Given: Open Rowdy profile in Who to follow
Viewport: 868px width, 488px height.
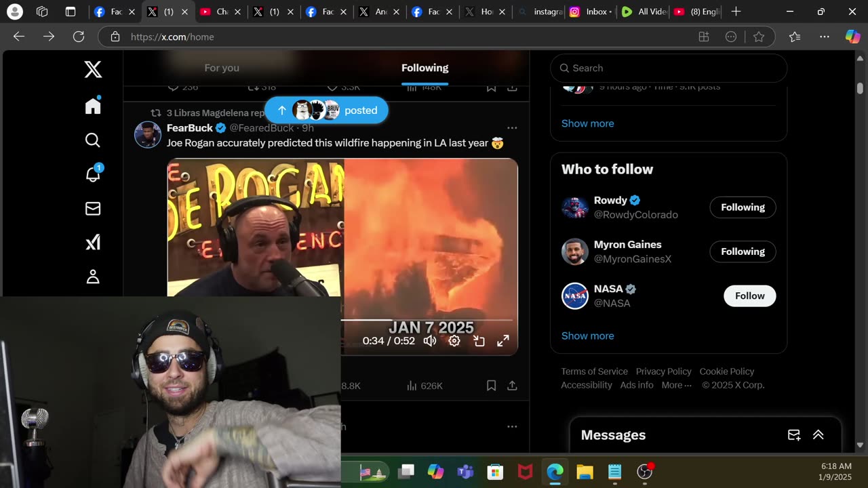Looking at the screenshot, I should (x=610, y=200).
